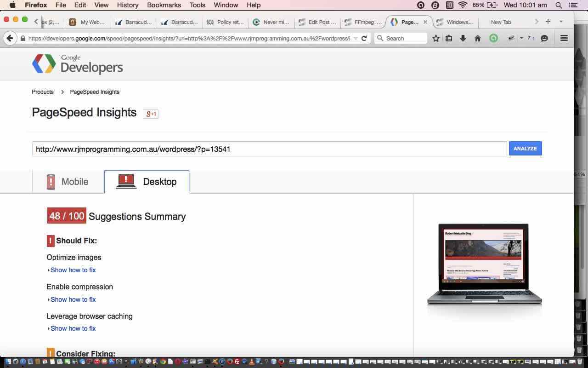Viewport: 588px width, 368px height.
Task: Open the Bookmarks menu
Action: click(x=164, y=5)
